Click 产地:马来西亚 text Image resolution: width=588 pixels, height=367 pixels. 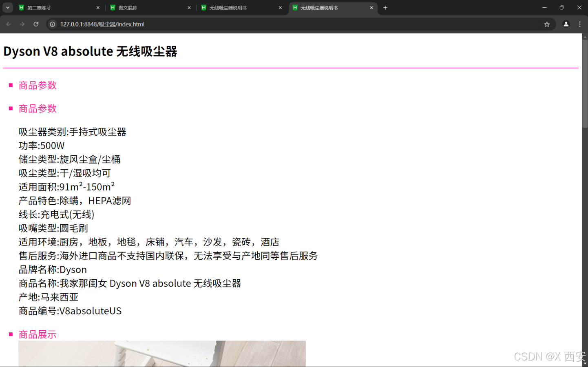[x=49, y=297]
